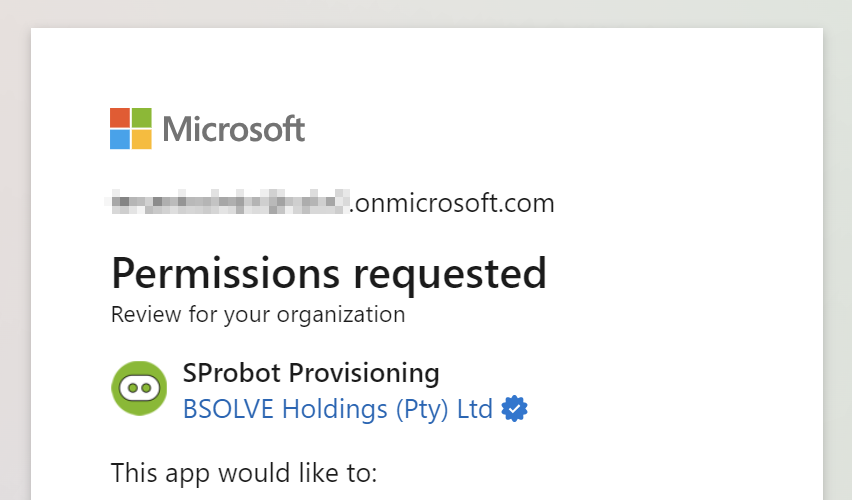Screen dimensions: 852x500
Task: Click the Permissions requested heading
Action: pos(329,273)
